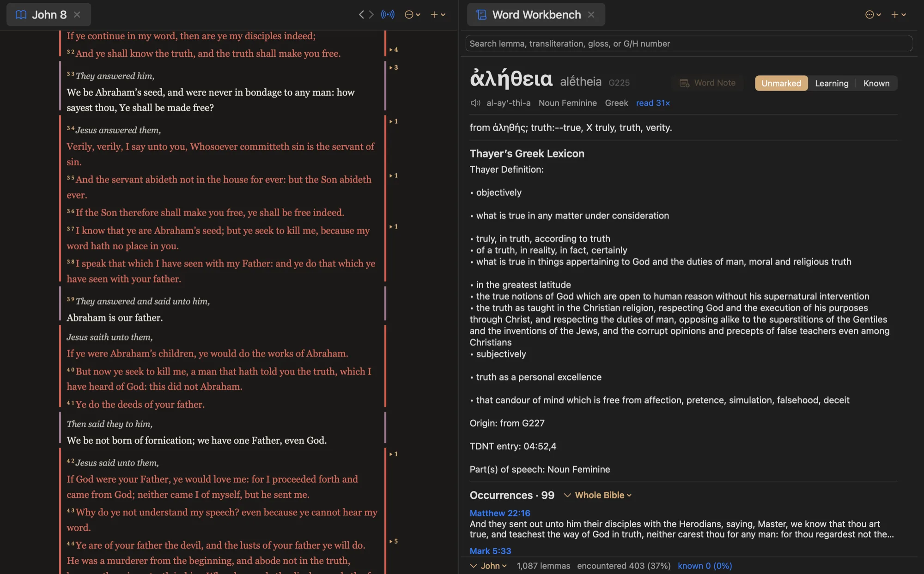Click the 'TDNT entry: 04:52,4' line
This screenshot has height=574, width=924.
pos(513,446)
